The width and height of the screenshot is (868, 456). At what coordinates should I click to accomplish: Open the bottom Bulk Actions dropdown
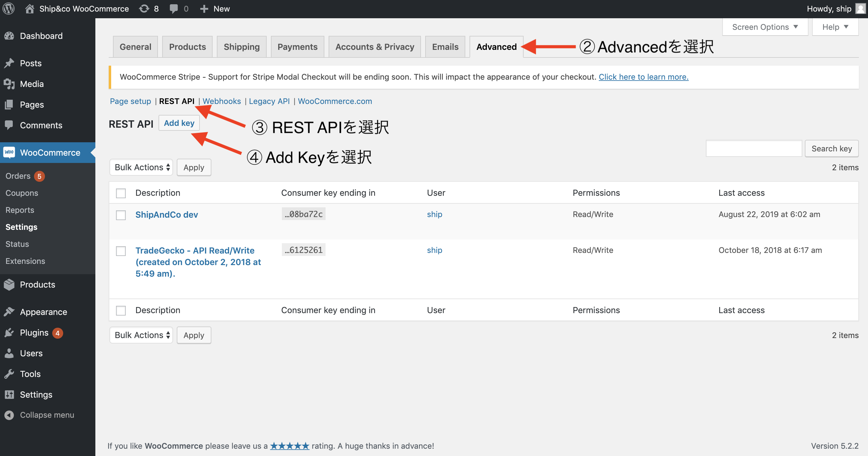click(x=141, y=335)
